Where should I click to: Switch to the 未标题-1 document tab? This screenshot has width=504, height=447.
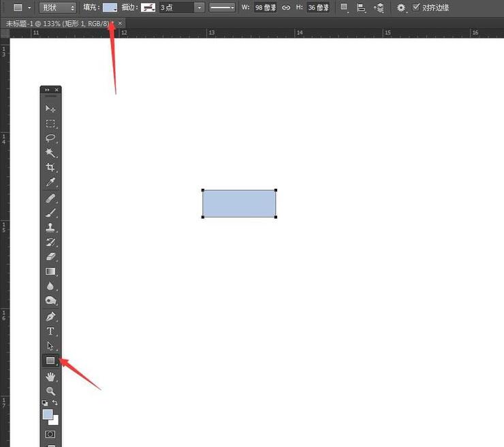[x=58, y=23]
